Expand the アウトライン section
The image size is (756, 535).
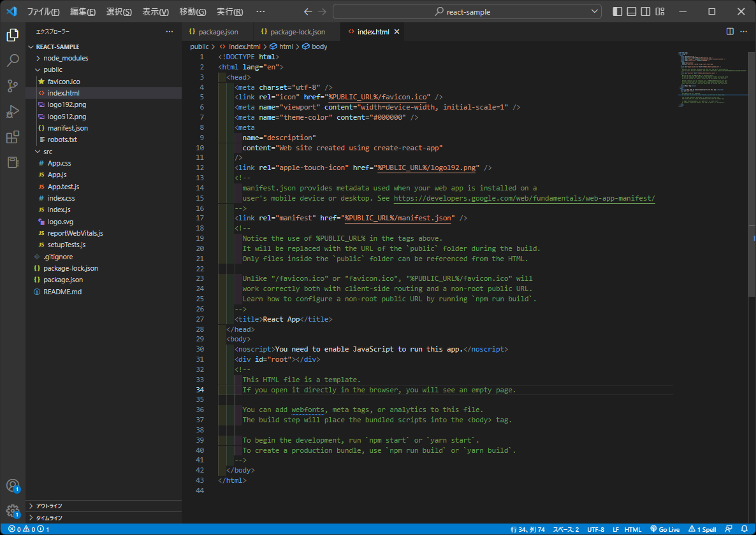click(x=104, y=506)
